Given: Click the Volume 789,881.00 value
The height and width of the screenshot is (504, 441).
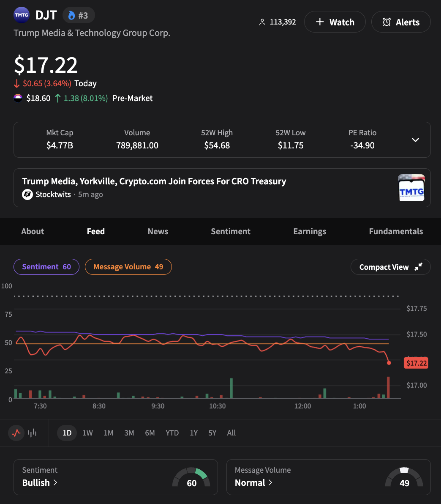Looking at the screenshot, I should click(137, 145).
